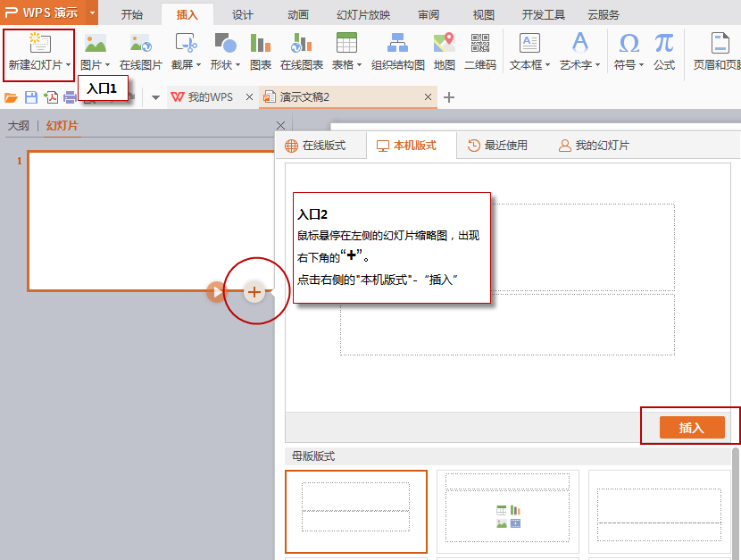Viewport: 741px width, 560px height.
Task: Switch to the 开始 ribbon tab
Action: point(132,14)
